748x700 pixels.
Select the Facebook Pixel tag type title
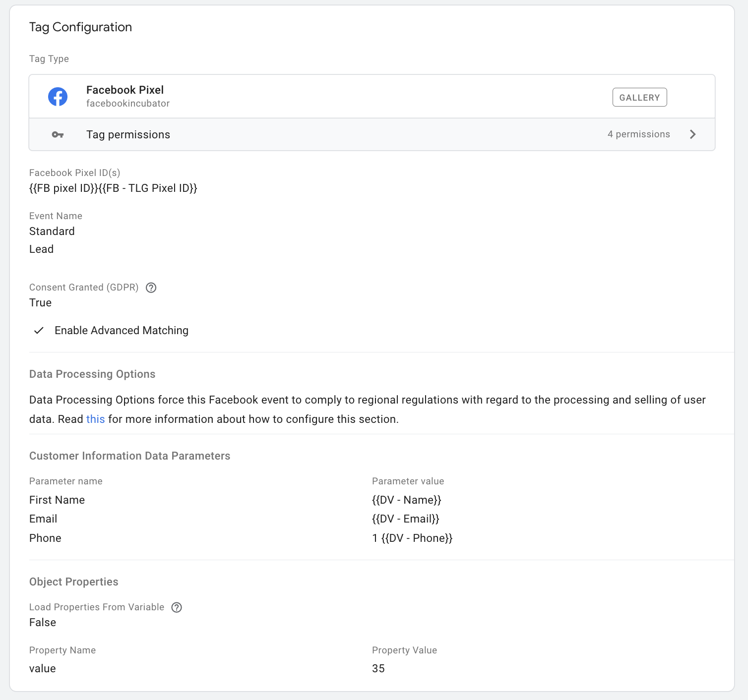[125, 90]
